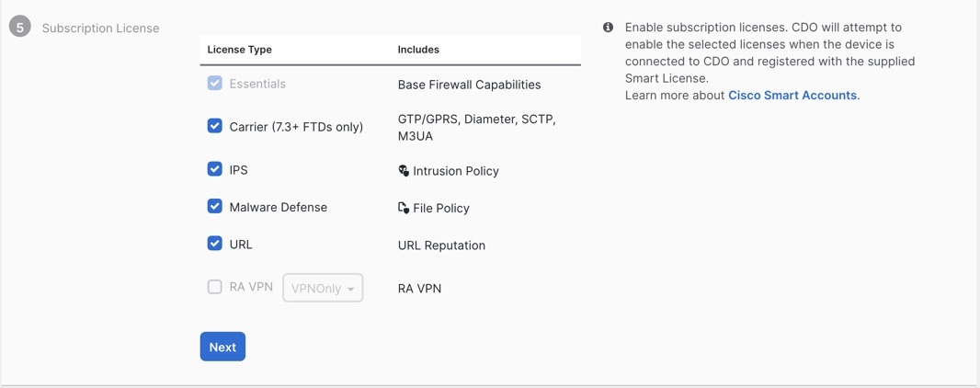This screenshot has width=980, height=388.
Task: Click the License Type column header
Action: coord(239,50)
